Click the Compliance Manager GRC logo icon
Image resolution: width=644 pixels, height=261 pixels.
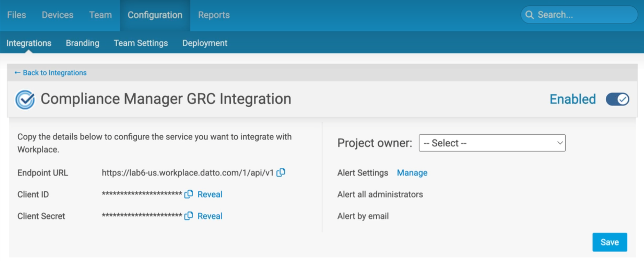[x=25, y=100]
